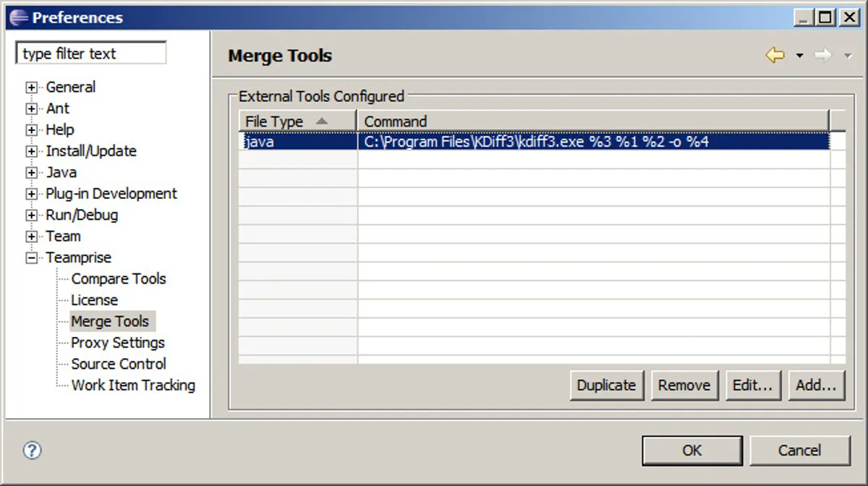Viewport: 868px width, 486px height.
Task: Expand the General tree node
Action: pos(31,88)
